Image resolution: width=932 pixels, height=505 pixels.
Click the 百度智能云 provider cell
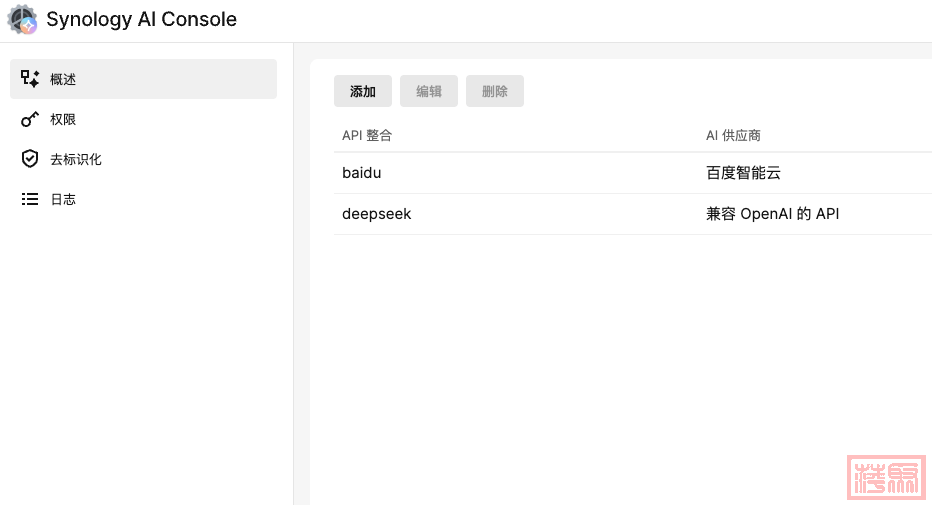coord(743,173)
